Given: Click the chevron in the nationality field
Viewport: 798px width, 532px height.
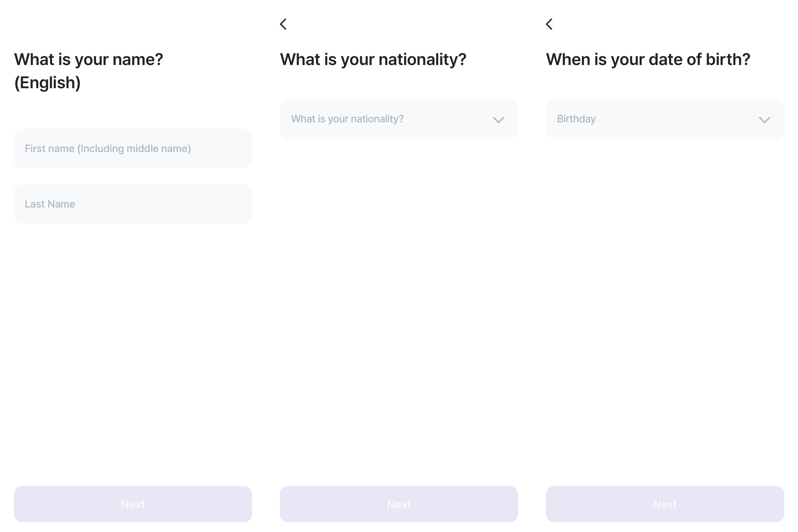Looking at the screenshot, I should pos(498,120).
